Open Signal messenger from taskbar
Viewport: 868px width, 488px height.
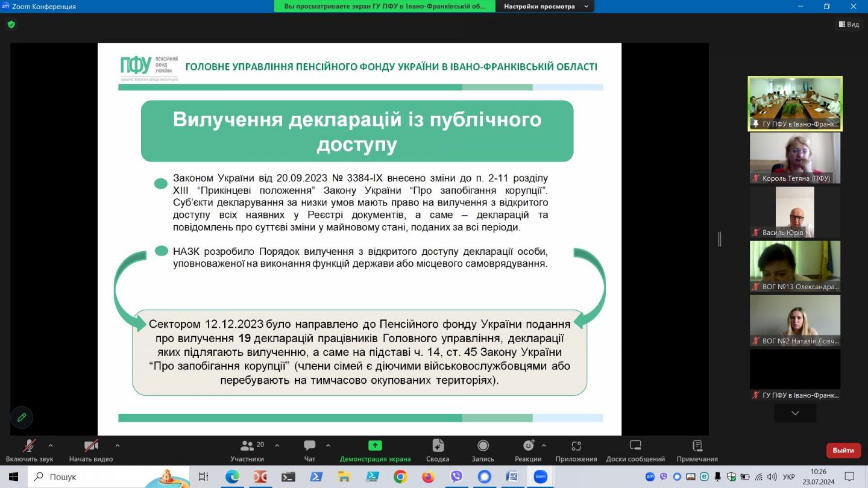(x=484, y=477)
